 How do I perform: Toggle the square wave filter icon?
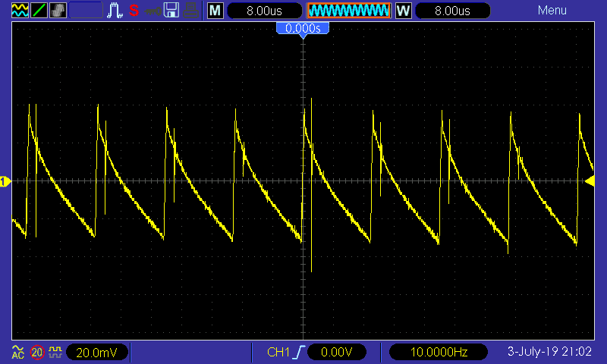click(55, 352)
